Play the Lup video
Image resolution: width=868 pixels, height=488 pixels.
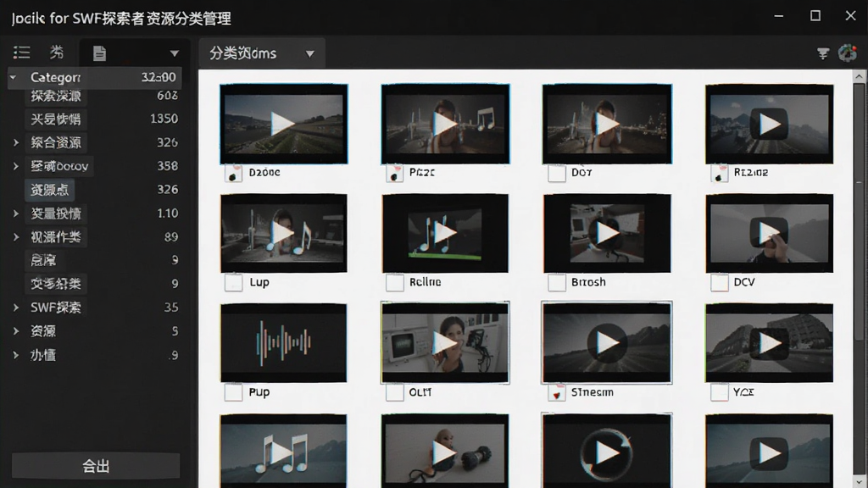click(x=283, y=233)
